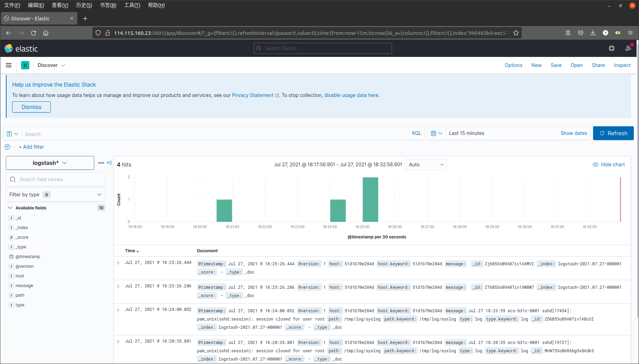Click the 18:25:00 histogram bar
Image resolution: width=639 pixels, height=364 pixels.
[x=370, y=199]
